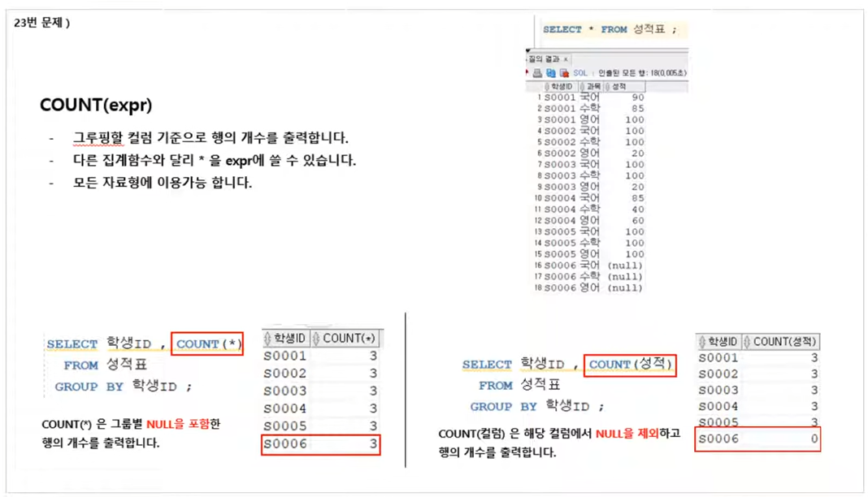This screenshot has height=497, width=868.
Task: Select row 12 S0004 영어 60
Action: pos(590,221)
